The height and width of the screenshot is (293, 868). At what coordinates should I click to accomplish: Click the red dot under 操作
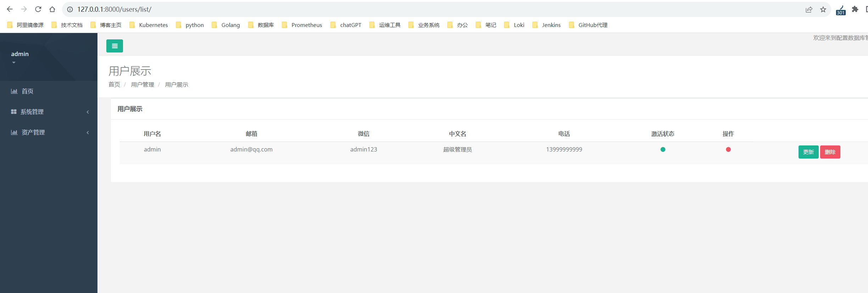coord(728,149)
